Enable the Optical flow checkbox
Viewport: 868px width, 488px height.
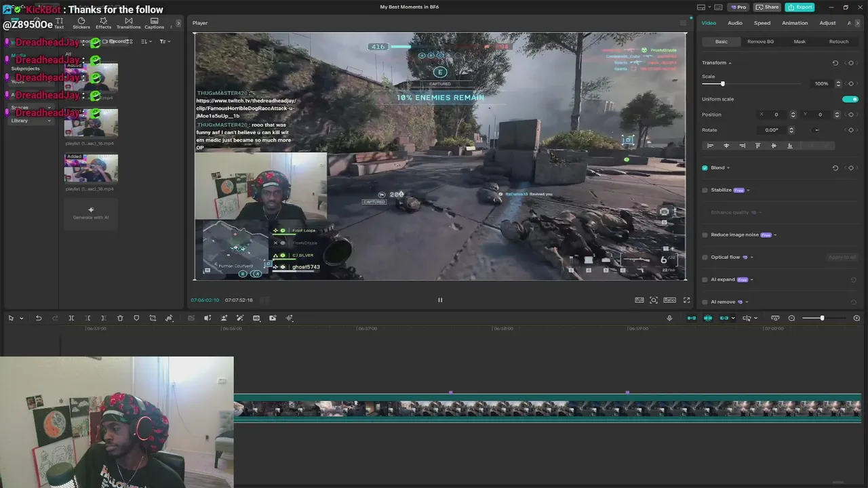point(705,258)
